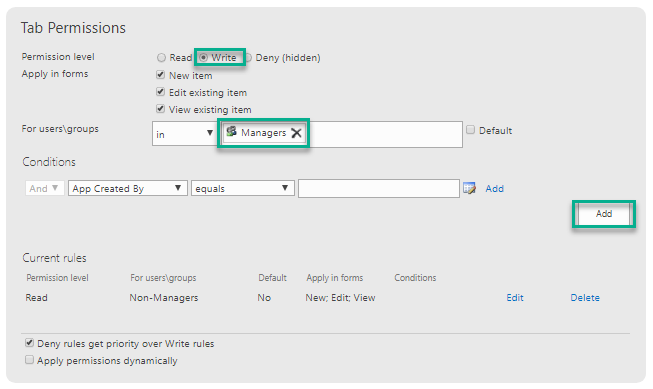Click the blue Add condition link
Image resolution: width=653 pixels, height=389 pixels.
(494, 189)
